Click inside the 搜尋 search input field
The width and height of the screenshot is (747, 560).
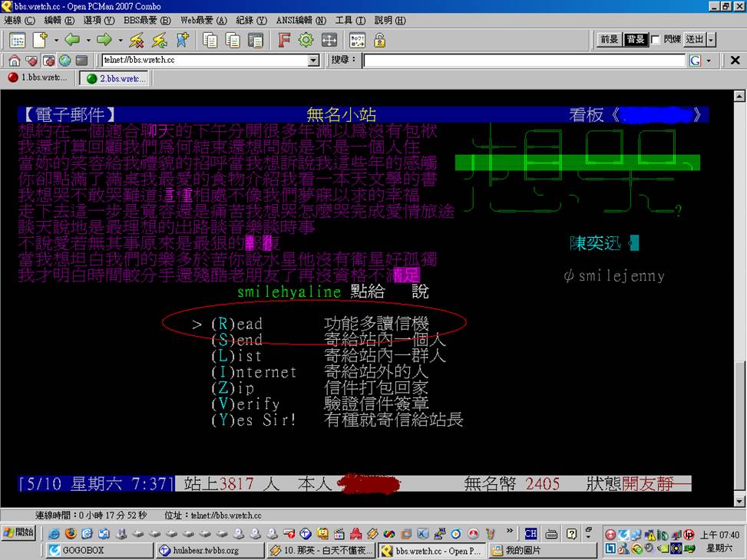point(524,61)
